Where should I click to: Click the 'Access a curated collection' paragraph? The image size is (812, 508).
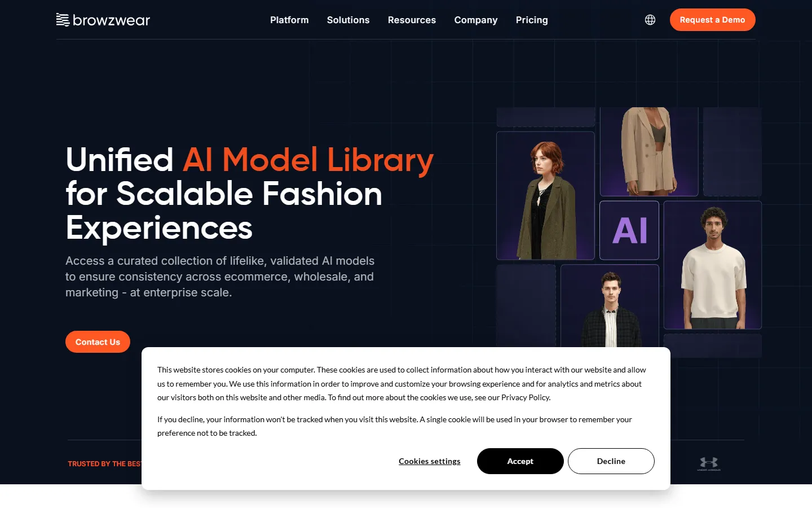point(220,277)
